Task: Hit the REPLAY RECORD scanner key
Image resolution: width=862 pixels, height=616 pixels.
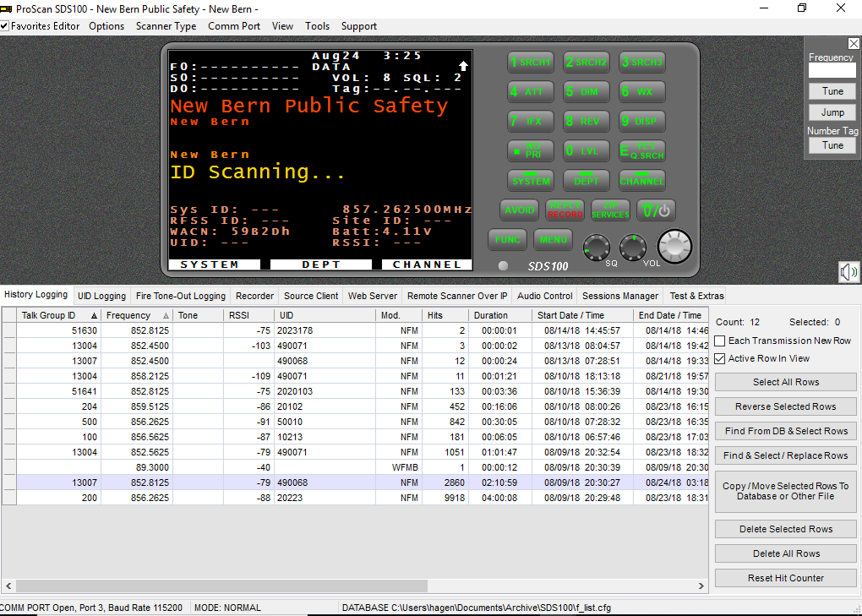Action: coord(565,210)
